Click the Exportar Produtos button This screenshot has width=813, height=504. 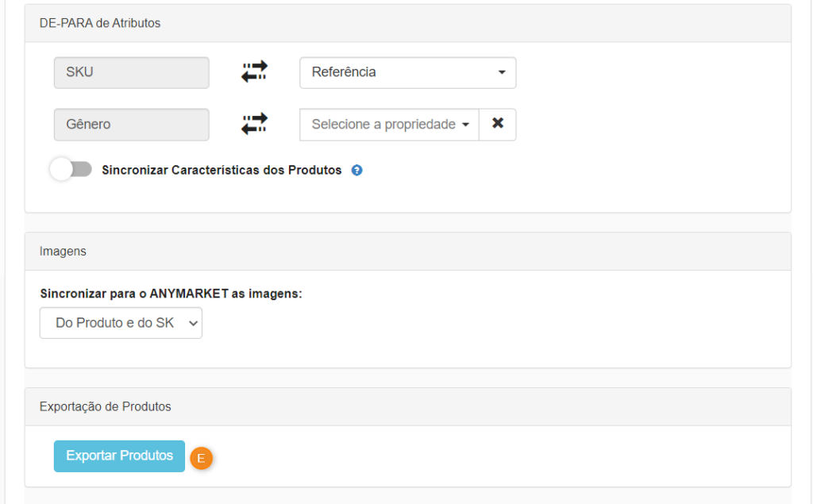[119, 456]
